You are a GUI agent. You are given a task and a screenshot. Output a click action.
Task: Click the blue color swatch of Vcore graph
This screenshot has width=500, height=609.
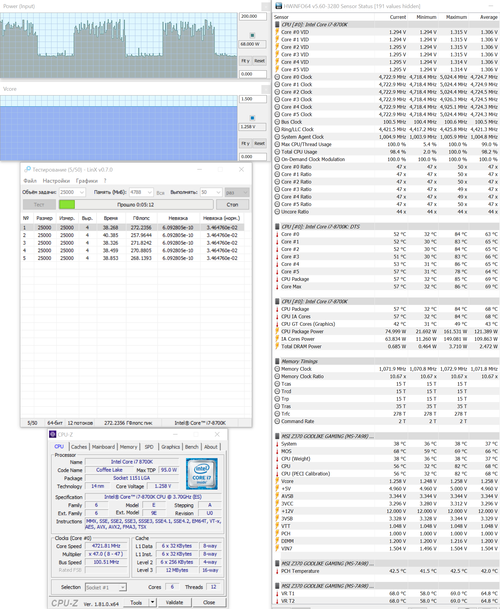[x=252, y=118]
